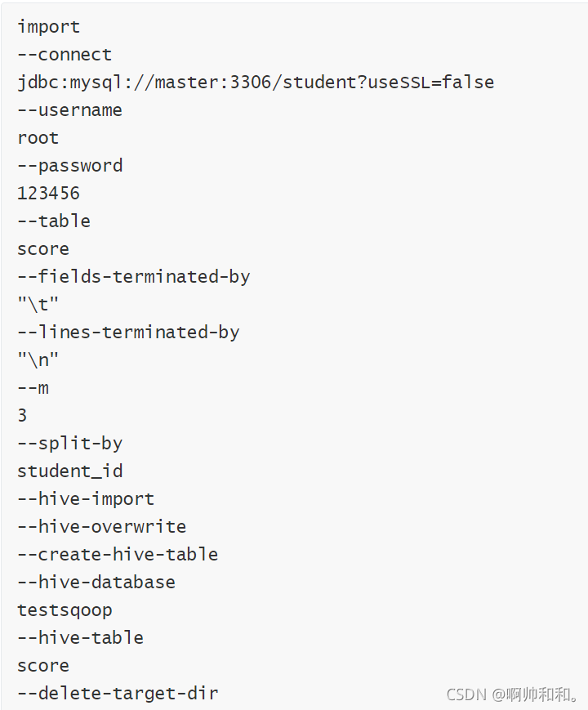This screenshot has height=710, width=588.
Task: Click the --password option line
Action: 69,166
